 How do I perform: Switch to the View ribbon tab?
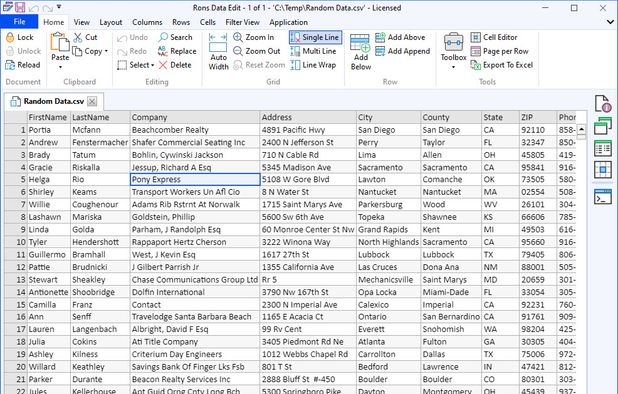(82, 22)
